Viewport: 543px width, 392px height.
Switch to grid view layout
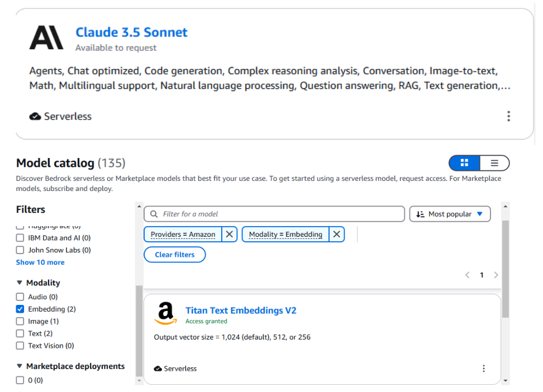tap(464, 163)
